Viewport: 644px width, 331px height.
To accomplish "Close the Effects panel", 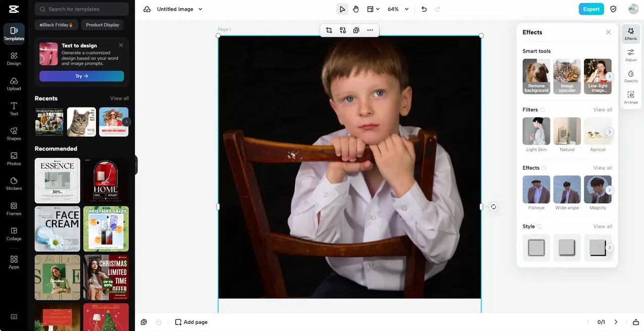I will pos(608,32).
